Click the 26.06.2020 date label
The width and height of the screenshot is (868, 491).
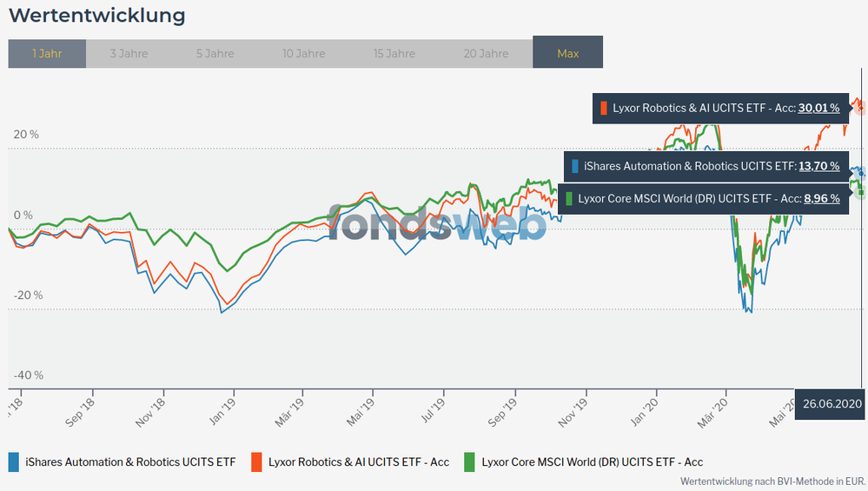(x=831, y=403)
